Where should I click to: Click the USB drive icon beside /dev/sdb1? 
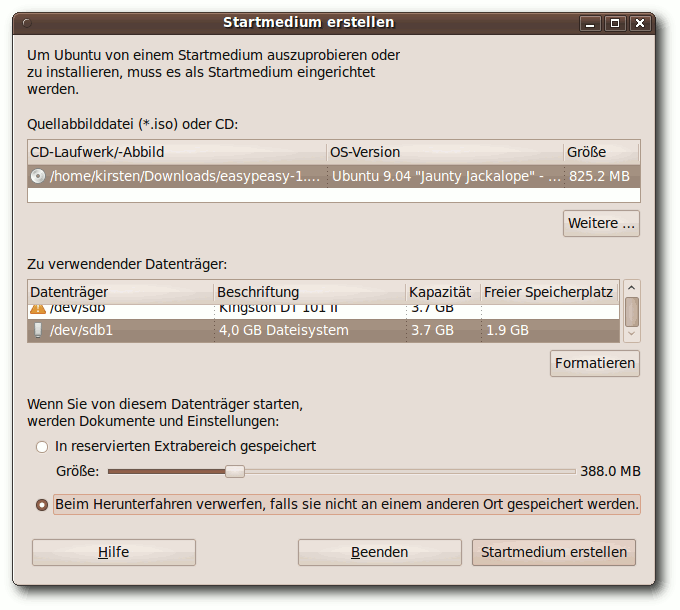pyautogui.click(x=38, y=330)
